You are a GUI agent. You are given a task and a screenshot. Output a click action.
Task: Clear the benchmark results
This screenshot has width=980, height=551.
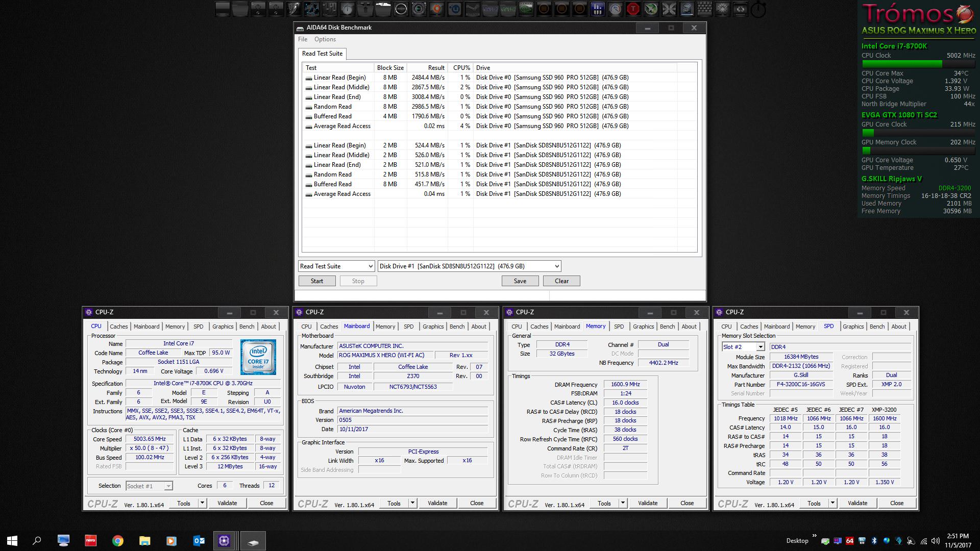point(561,281)
